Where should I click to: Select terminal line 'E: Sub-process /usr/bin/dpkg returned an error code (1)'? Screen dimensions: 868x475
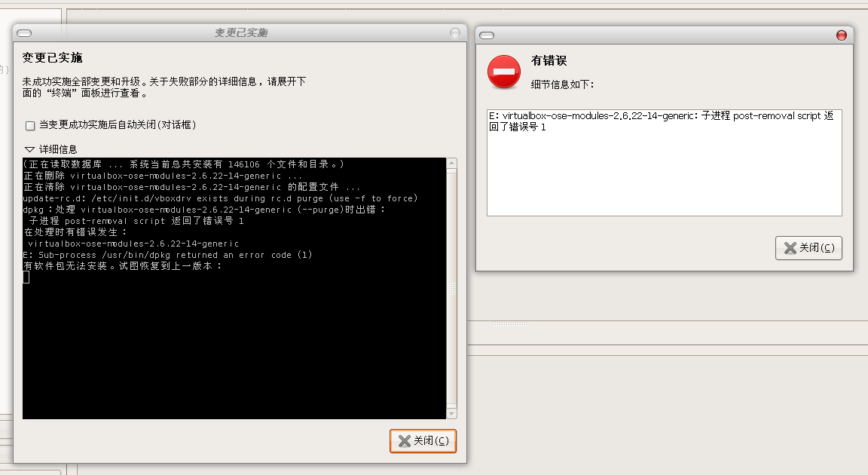click(168, 255)
